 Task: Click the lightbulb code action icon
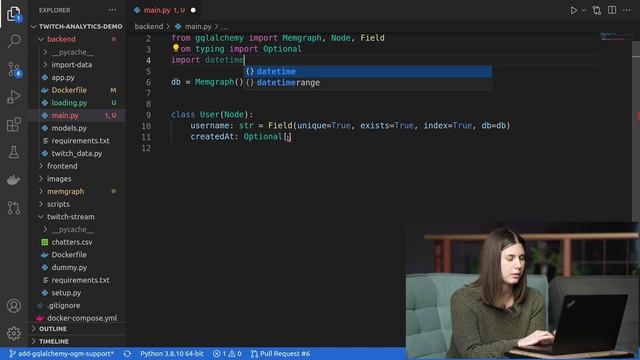coord(176,48)
